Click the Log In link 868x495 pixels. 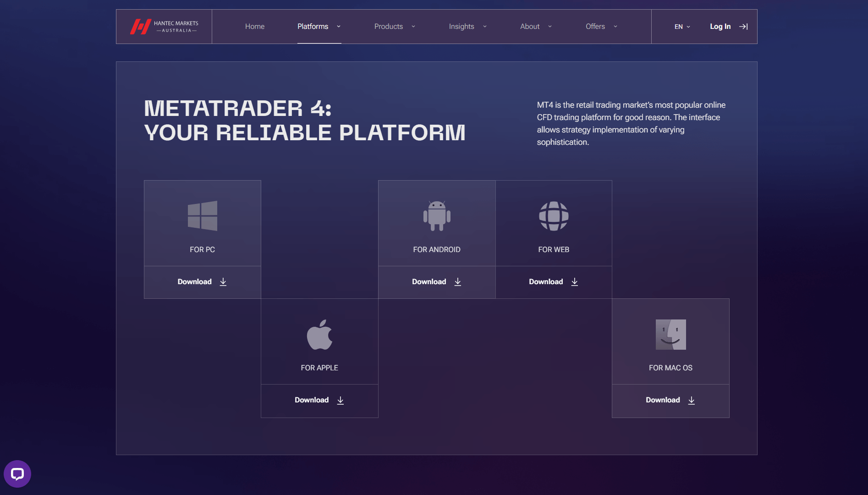click(720, 27)
